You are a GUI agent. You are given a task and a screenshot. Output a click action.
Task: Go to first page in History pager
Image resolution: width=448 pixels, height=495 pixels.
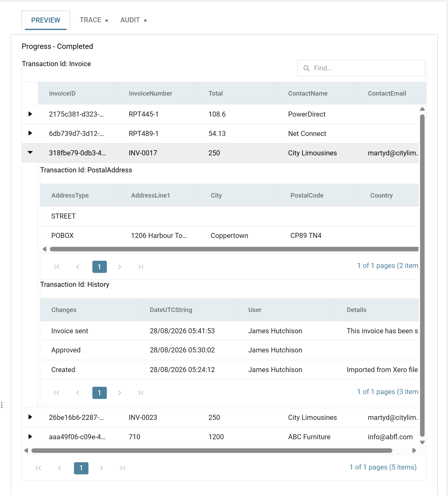click(57, 393)
